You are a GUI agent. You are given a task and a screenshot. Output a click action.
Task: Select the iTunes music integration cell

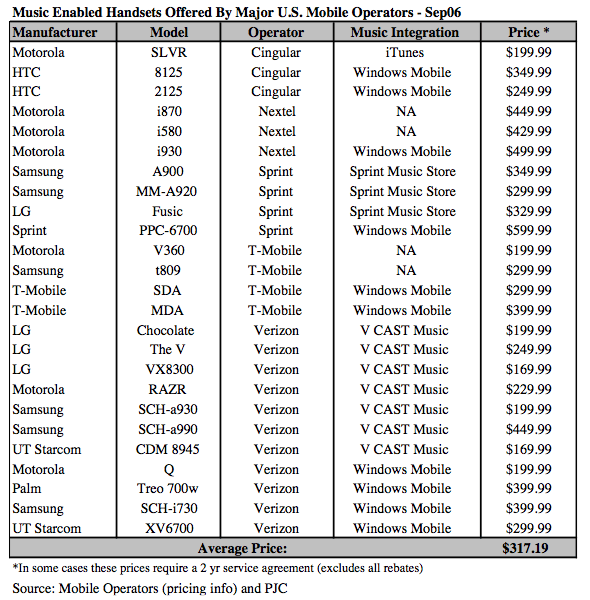[404, 52]
